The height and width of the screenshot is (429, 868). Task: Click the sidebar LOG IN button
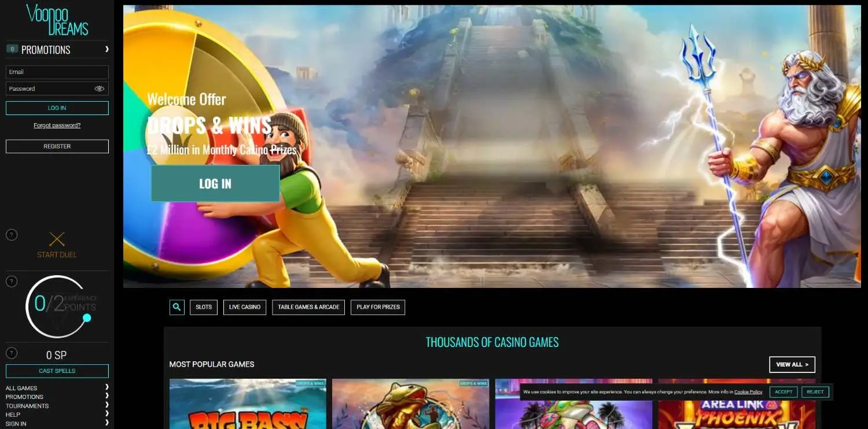coord(57,108)
